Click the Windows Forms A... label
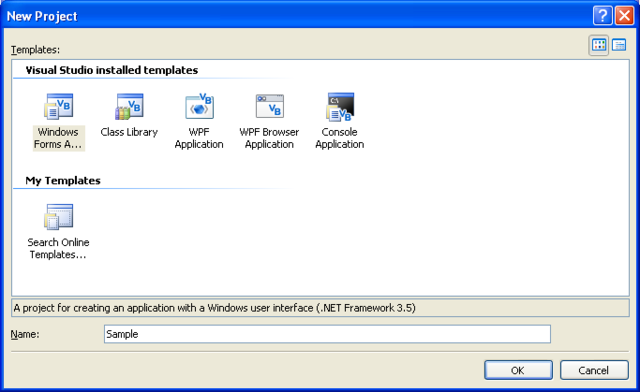Viewport: 640px width, 392px height. coord(58,138)
